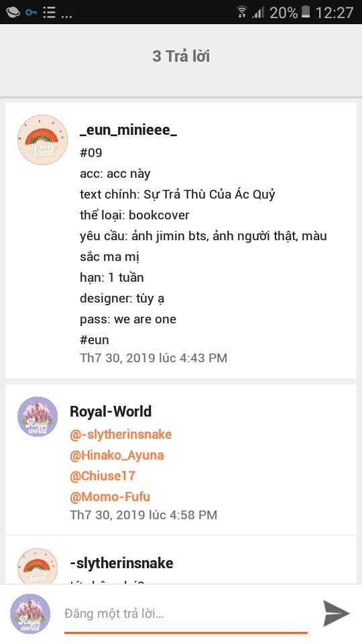Tap the list notification icon in status bar
Screen dimensions: 362x644
pyautogui.click(x=49, y=12)
